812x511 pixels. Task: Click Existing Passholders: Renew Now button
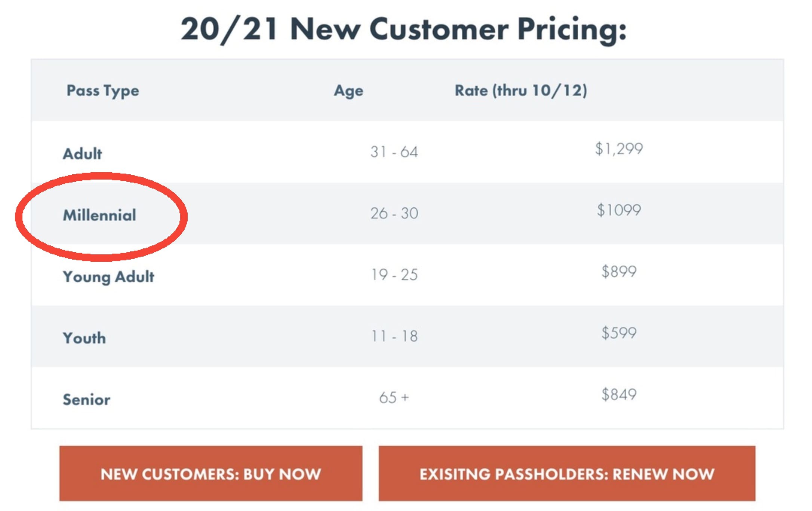(x=567, y=473)
